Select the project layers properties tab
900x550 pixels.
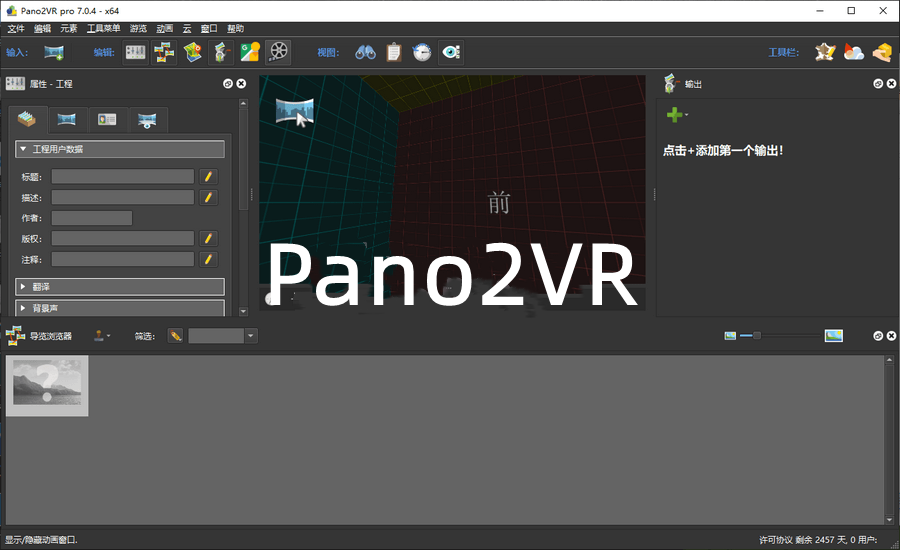pos(27,119)
